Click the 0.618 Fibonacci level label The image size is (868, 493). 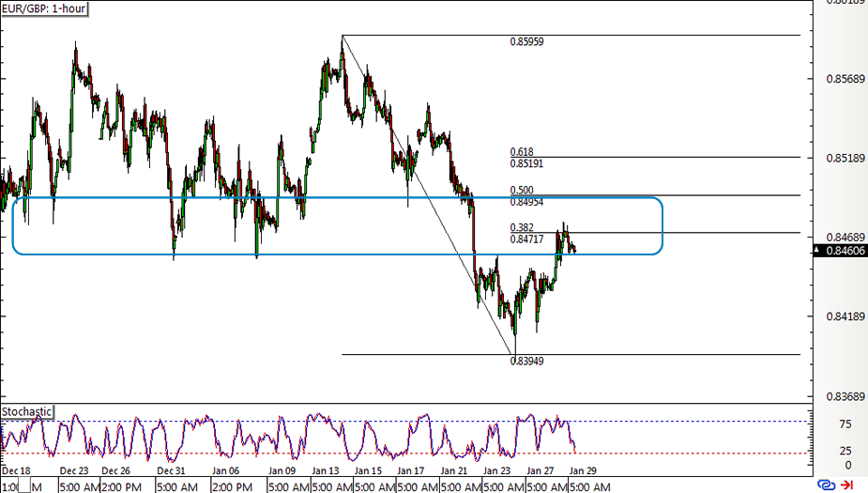coord(522,152)
